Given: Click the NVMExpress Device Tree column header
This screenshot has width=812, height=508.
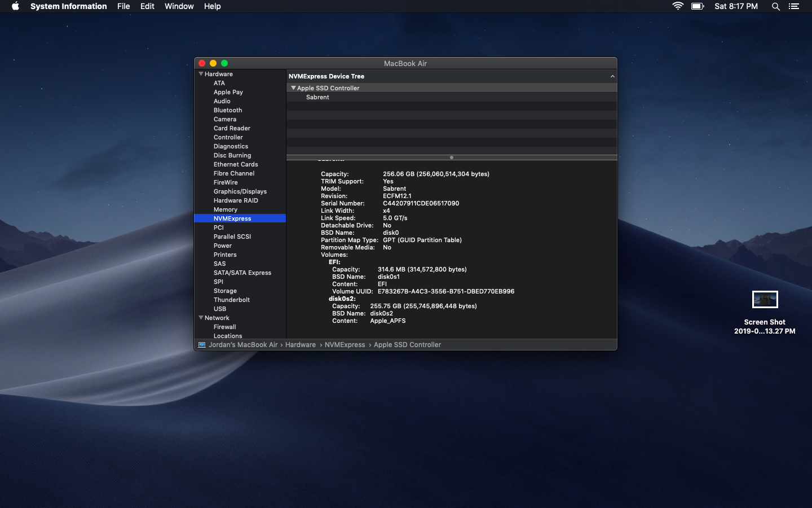Looking at the screenshot, I should pos(452,76).
